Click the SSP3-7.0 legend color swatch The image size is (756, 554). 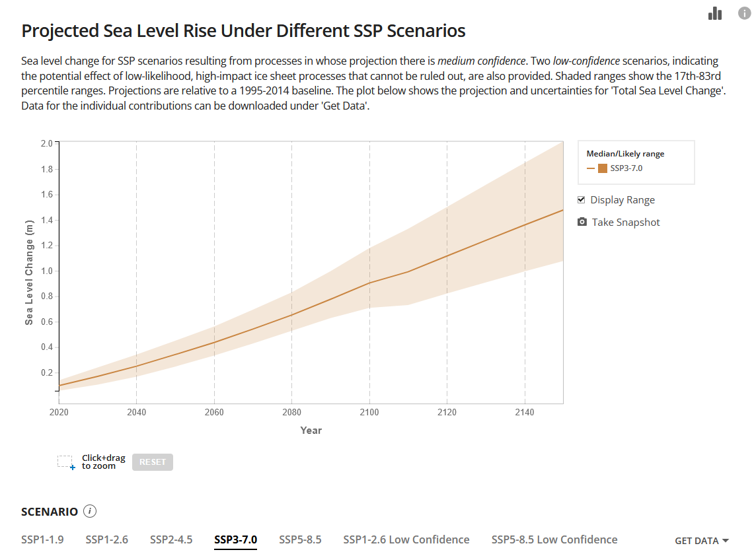(x=602, y=168)
